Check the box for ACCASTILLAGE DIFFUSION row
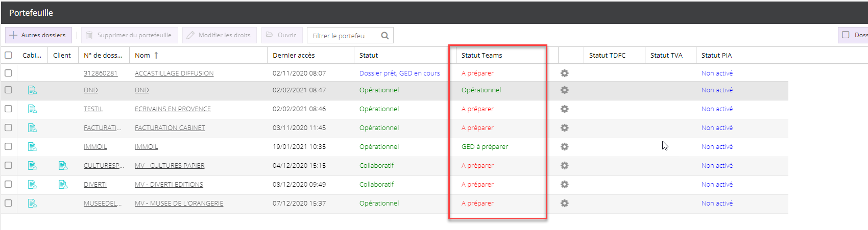Screen dimensions: 868x230 click(x=8, y=73)
